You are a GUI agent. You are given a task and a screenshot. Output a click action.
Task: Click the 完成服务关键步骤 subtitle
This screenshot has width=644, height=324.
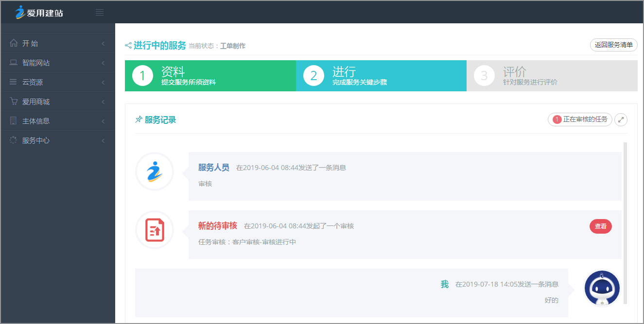[x=360, y=83]
